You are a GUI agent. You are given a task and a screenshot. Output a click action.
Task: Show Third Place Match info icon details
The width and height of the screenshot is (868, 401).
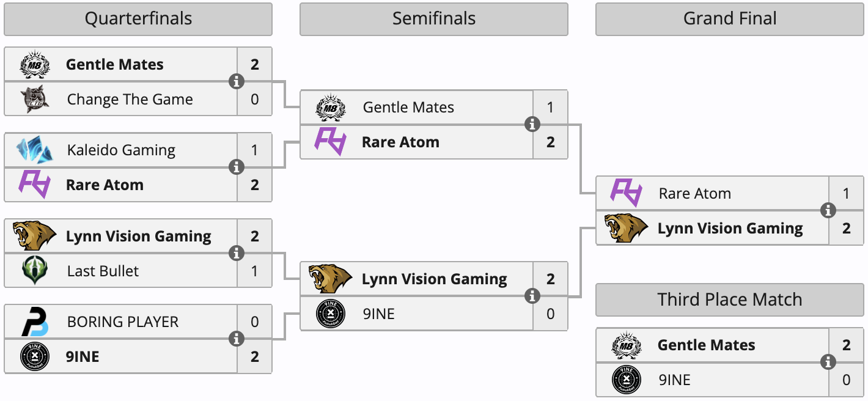click(x=828, y=362)
